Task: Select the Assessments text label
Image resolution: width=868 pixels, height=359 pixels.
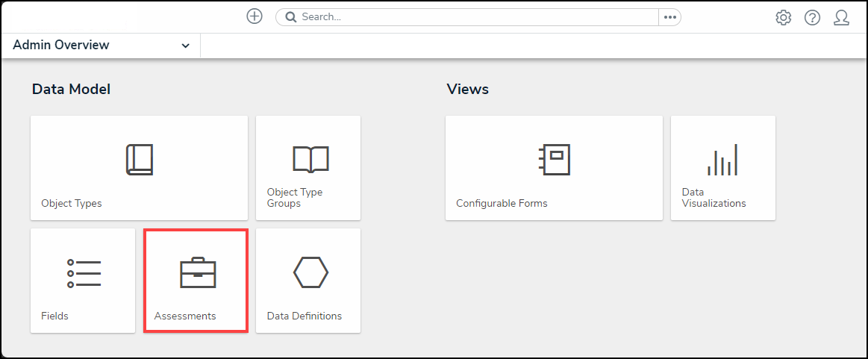Action: tap(185, 316)
